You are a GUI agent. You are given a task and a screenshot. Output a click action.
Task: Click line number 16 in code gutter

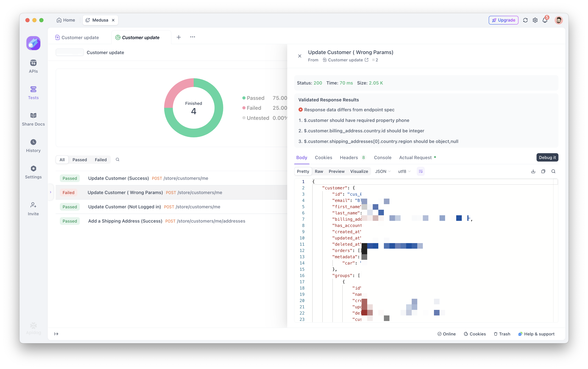click(302, 275)
